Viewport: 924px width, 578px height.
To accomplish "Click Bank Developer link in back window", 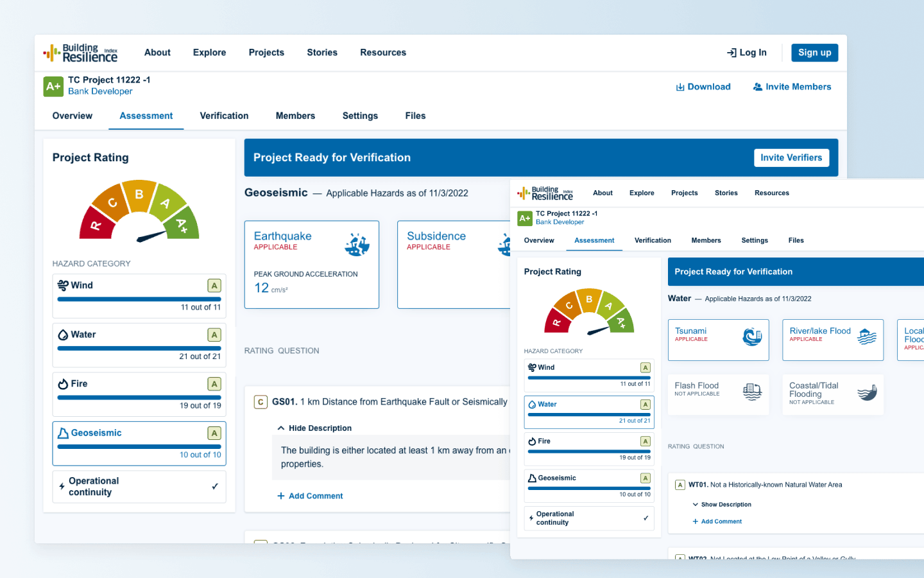I will tap(100, 92).
